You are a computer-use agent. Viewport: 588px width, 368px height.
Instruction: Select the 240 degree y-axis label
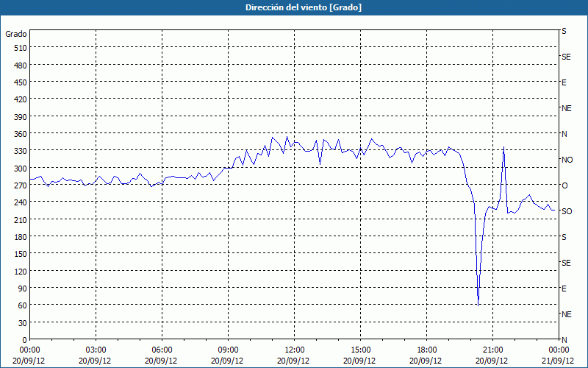(x=21, y=202)
